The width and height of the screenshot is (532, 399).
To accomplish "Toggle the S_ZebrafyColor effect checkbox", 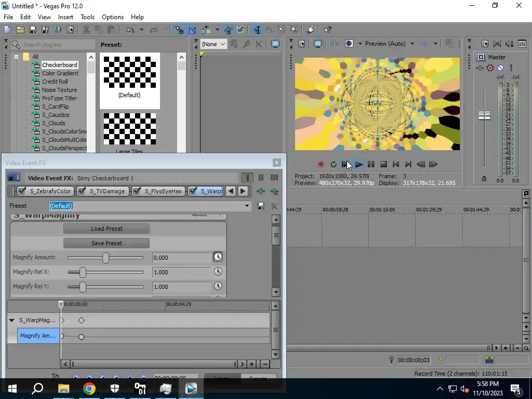I will tap(22, 191).
